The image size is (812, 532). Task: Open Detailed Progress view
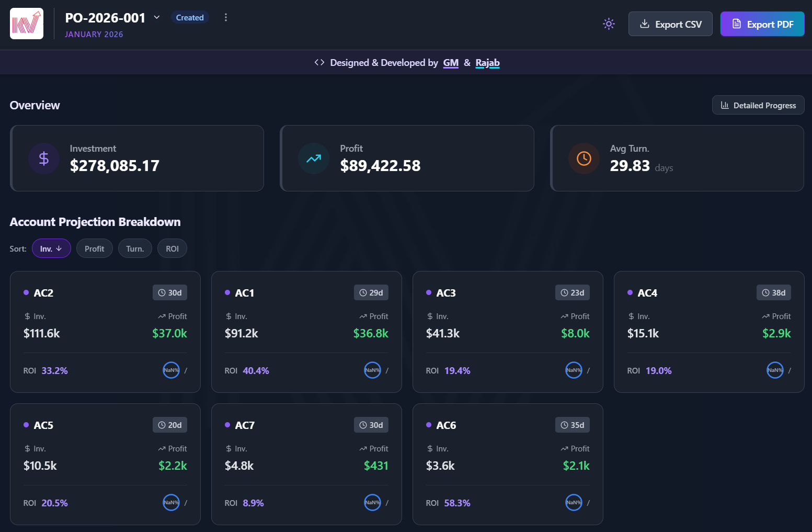pos(758,105)
